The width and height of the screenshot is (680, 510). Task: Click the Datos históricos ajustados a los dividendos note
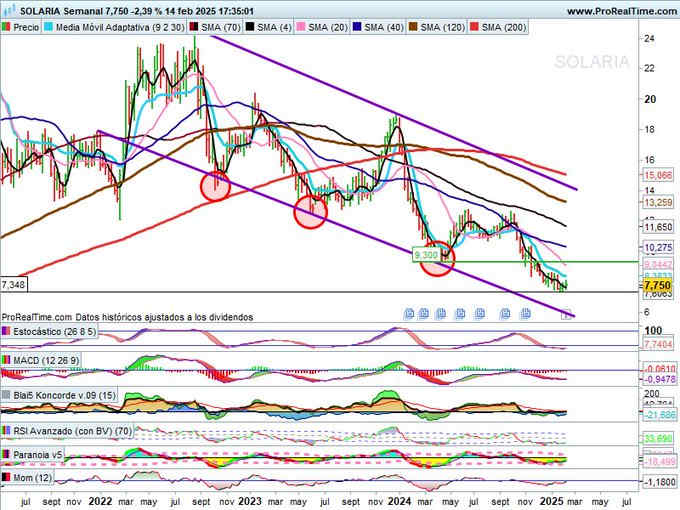coord(164,317)
